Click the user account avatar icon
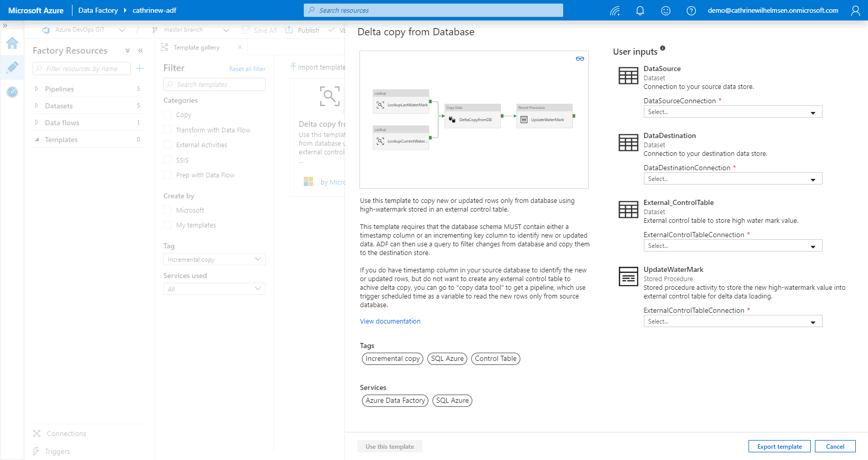The width and height of the screenshot is (868, 460). [855, 11]
